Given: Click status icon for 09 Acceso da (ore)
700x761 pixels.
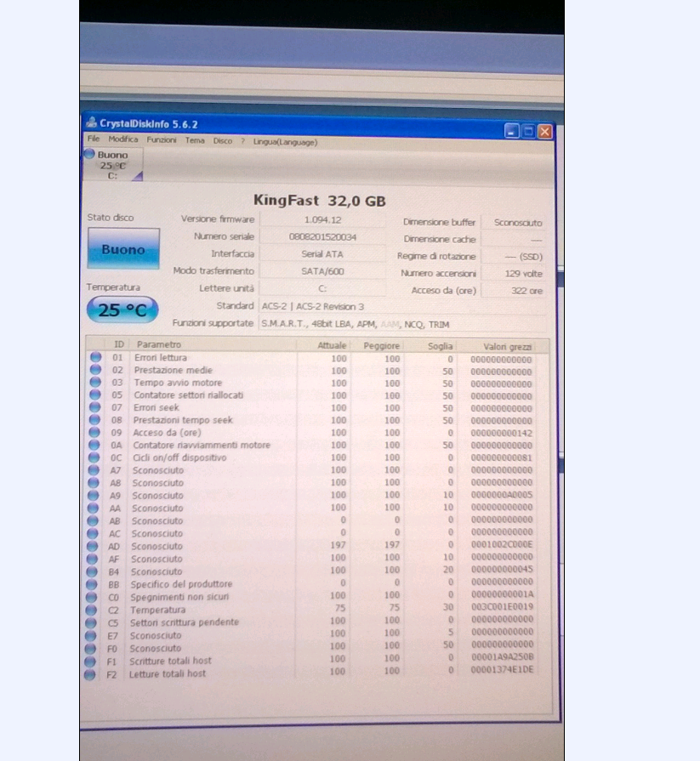Looking at the screenshot, I should point(94,432).
